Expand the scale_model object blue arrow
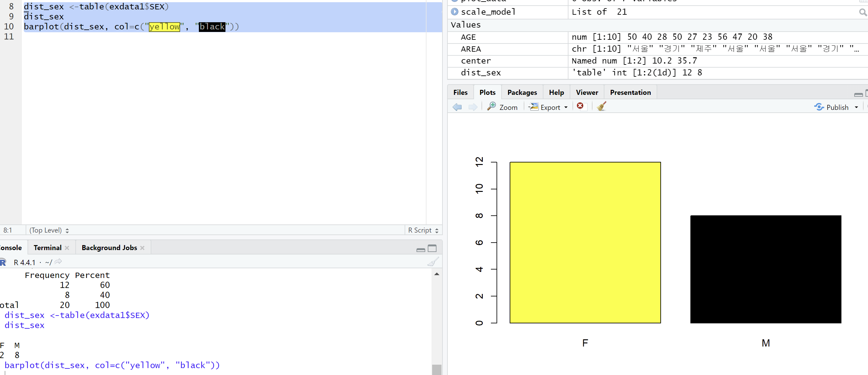This screenshot has width=868, height=375. [455, 12]
